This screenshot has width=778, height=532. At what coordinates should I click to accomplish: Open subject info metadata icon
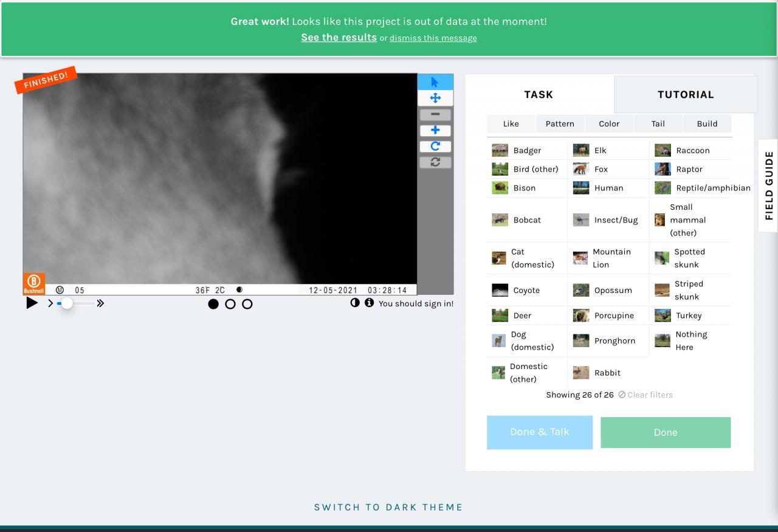click(x=369, y=303)
